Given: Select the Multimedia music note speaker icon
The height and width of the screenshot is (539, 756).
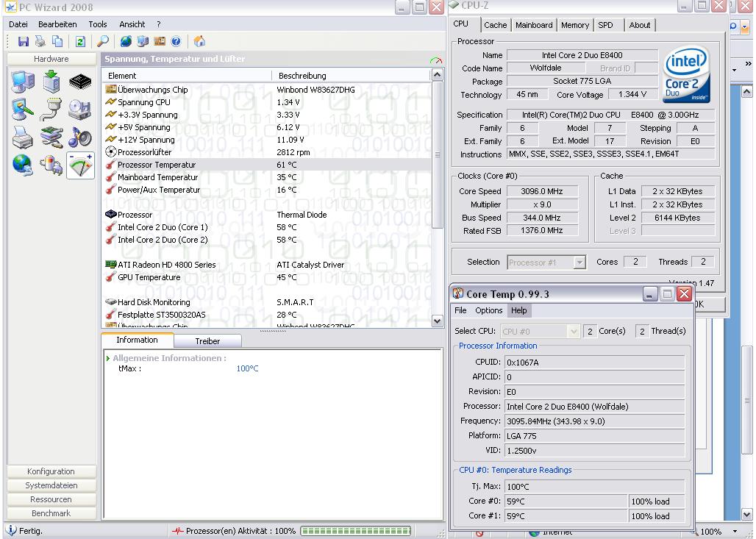Looking at the screenshot, I should 80,138.
